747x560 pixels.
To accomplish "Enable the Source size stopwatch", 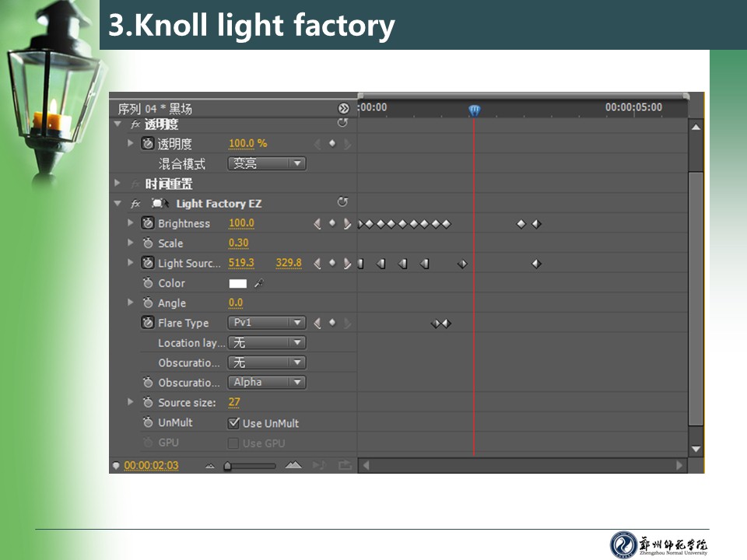I will tap(148, 402).
